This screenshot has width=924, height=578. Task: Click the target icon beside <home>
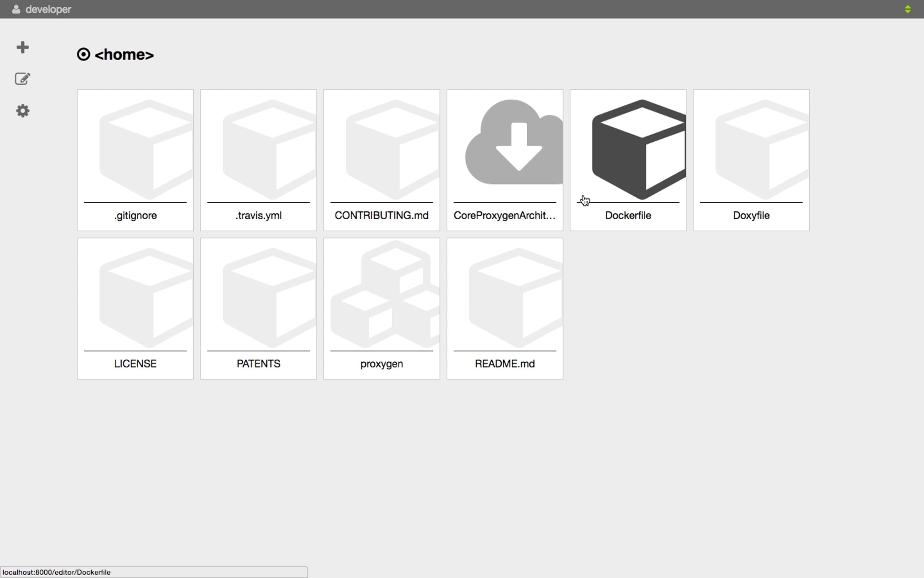[x=84, y=54]
